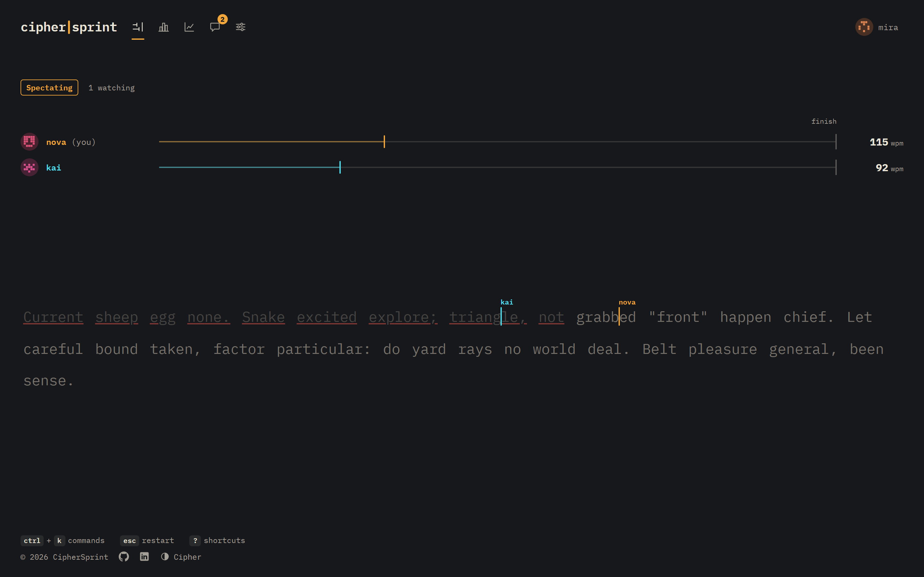This screenshot has height=577, width=924.
Task: Click the kai cursor label in text
Action: click(x=507, y=302)
